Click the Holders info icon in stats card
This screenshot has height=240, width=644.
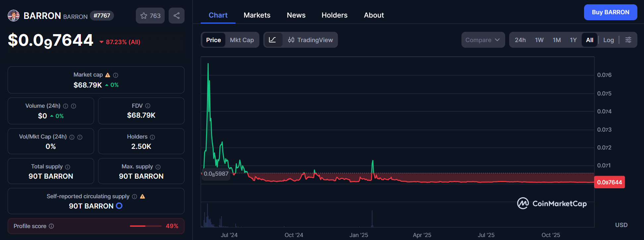click(x=152, y=137)
